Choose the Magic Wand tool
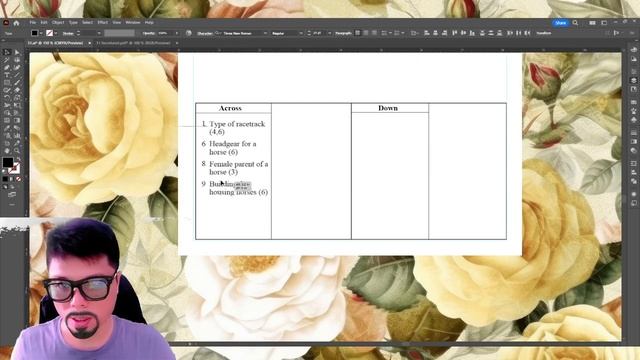This screenshot has height=360, width=640. tap(7, 60)
